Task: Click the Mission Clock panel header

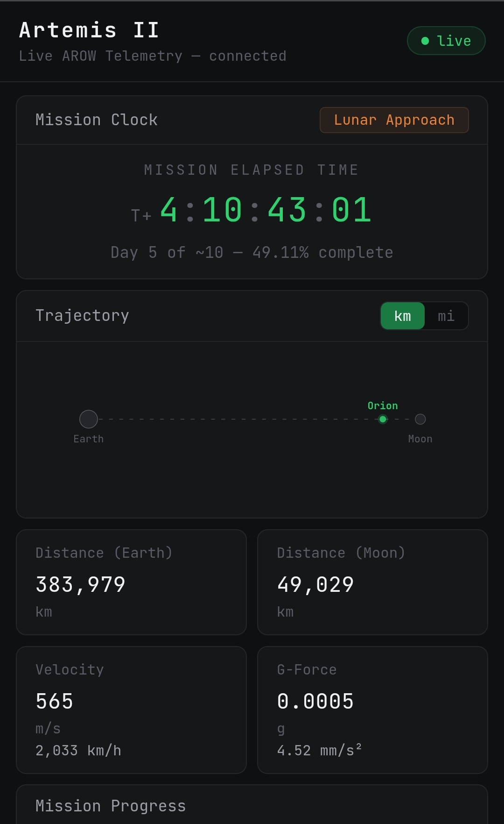Action: (x=97, y=120)
